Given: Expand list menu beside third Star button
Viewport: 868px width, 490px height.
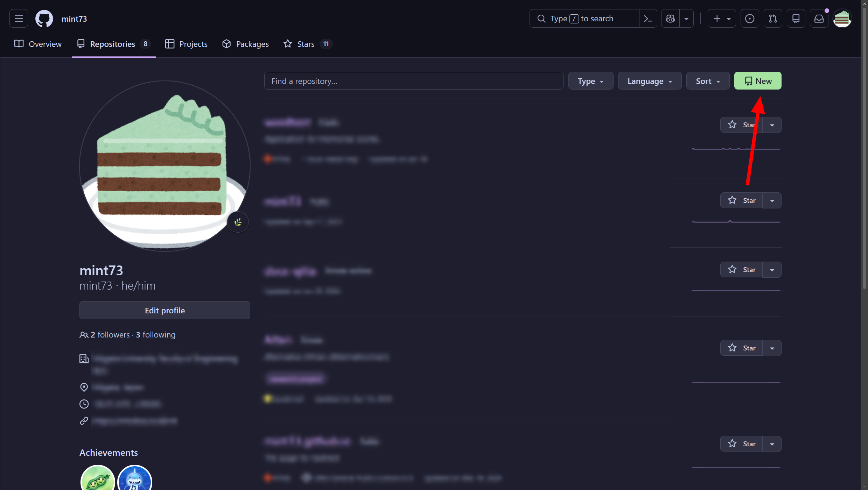Looking at the screenshot, I should click(772, 270).
